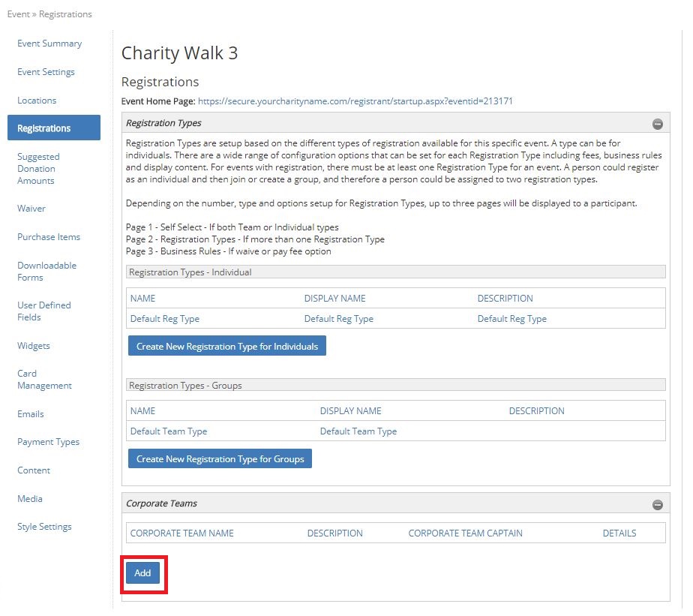Click Registrations breadcrumb text
This screenshot has width=693, height=616.
coord(65,14)
